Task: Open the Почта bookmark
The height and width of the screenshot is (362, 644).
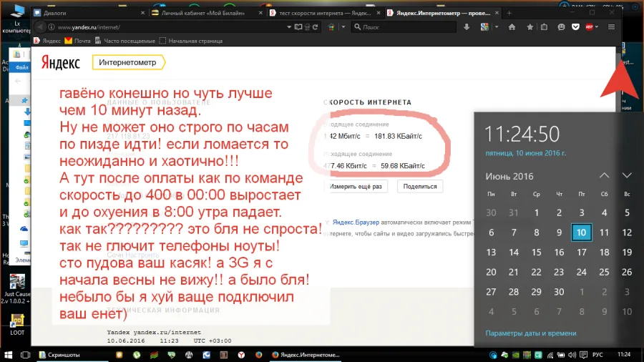Action: (78, 41)
